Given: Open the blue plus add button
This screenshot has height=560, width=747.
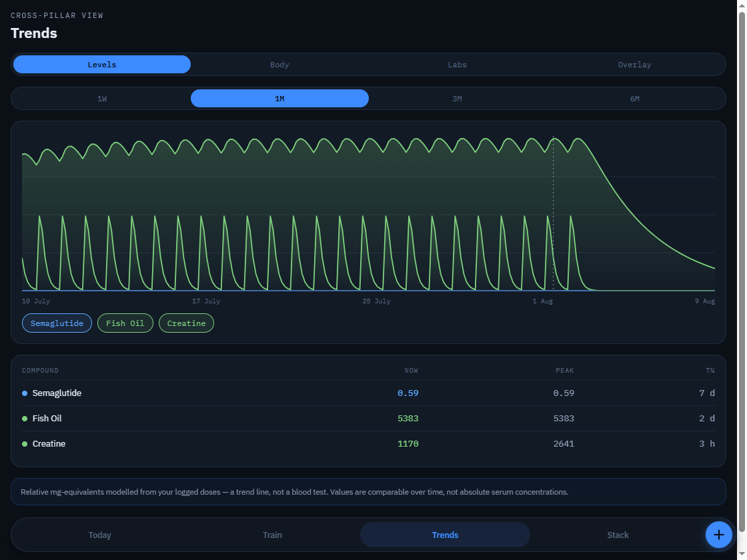Looking at the screenshot, I should point(718,535).
